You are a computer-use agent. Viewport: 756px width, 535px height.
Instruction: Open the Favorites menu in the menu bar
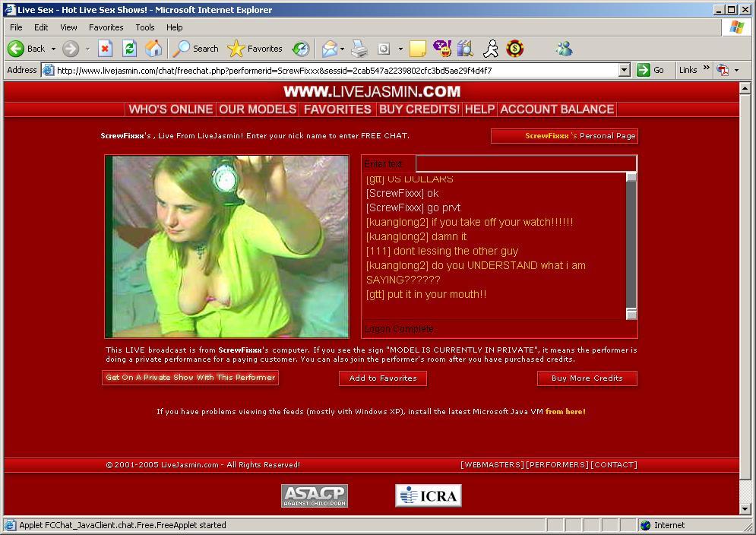tap(106, 27)
